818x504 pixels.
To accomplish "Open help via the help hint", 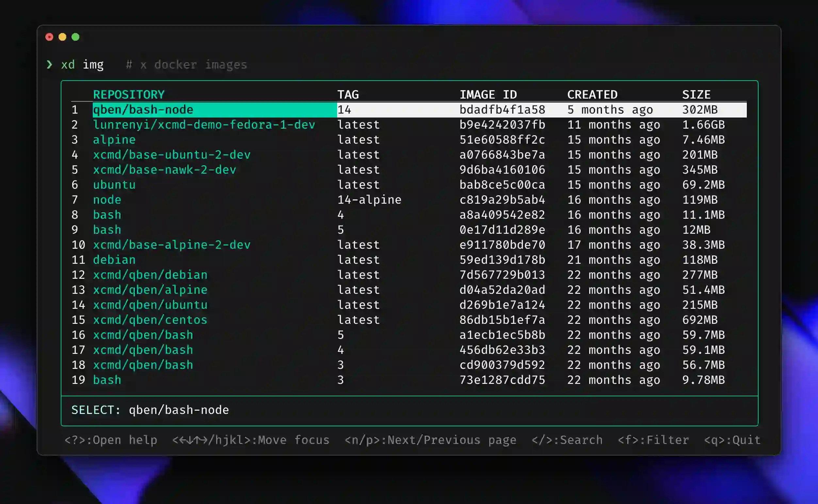I will [111, 440].
